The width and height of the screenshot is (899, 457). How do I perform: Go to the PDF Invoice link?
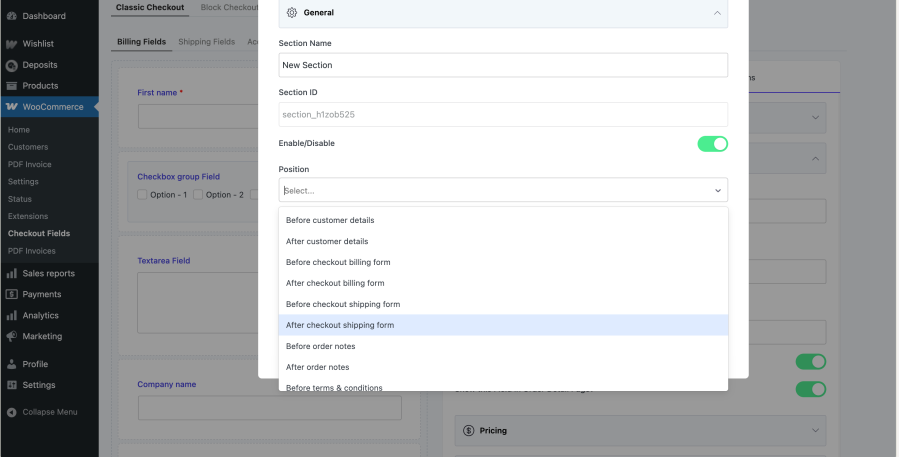click(x=29, y=164)
